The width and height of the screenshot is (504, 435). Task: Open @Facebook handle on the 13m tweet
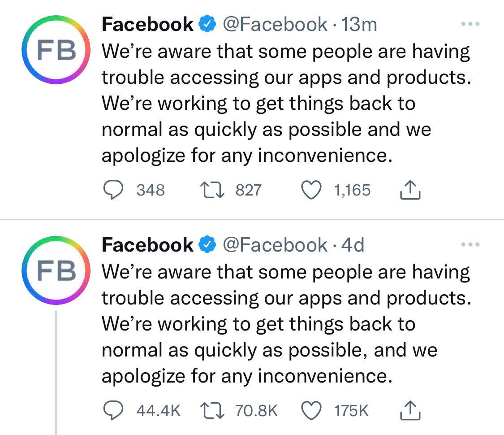click(275, 25)
